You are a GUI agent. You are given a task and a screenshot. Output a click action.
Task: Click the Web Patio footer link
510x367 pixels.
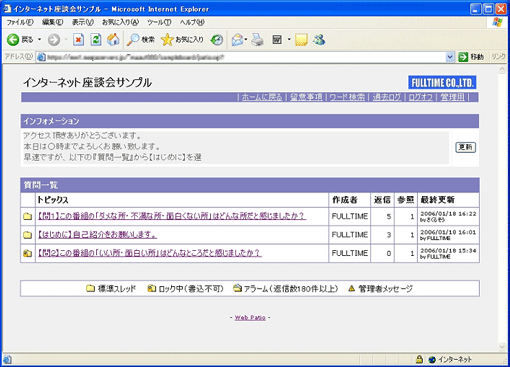pyautogui.click(x=250, y=318)
